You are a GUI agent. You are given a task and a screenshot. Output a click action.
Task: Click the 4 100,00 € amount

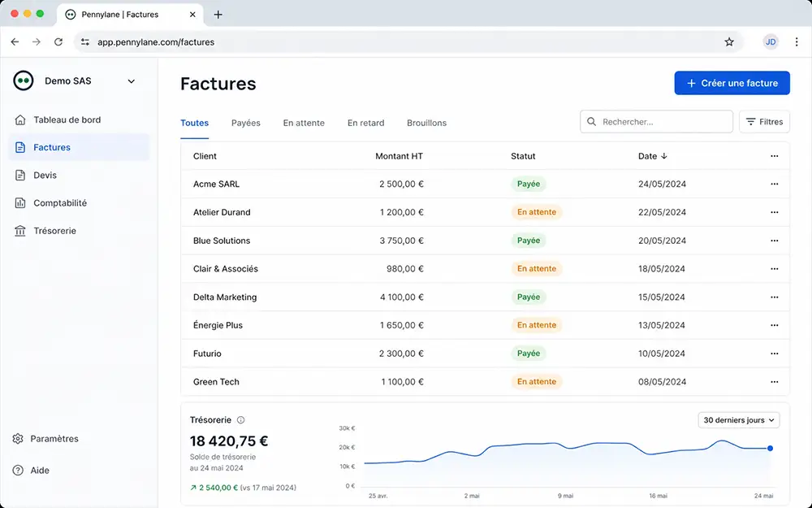tap(402, 297)
